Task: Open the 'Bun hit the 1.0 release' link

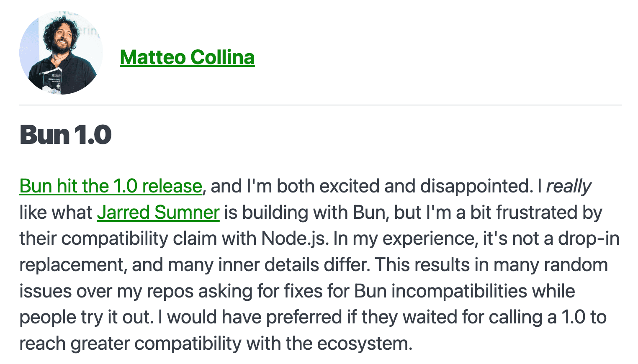Action: coord(111,186)
